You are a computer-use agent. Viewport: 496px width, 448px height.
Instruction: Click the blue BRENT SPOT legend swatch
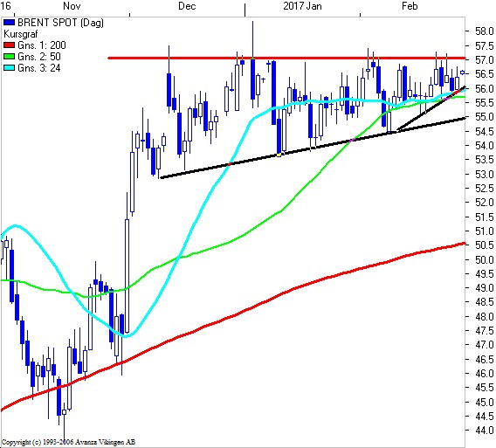[10, 23]
